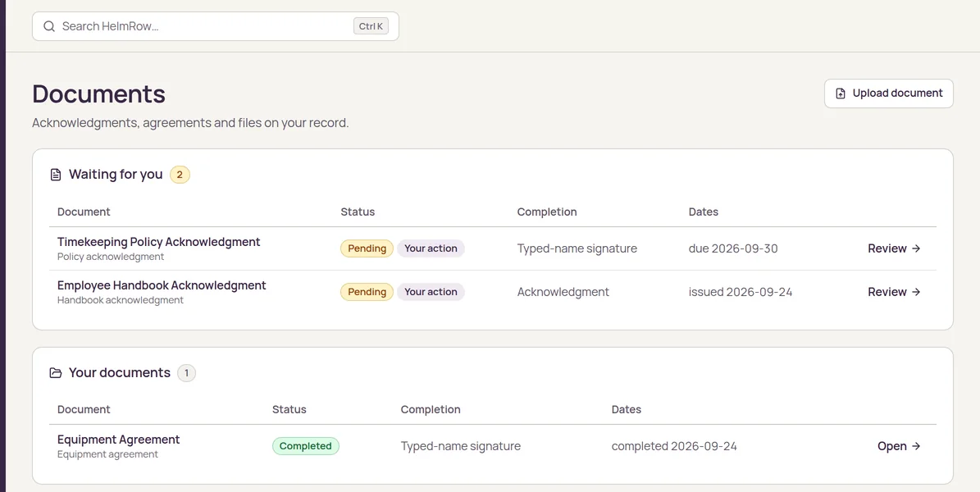
Task: Click Your action badge in Timekeeping row
Action: click(x=431, y=248)
